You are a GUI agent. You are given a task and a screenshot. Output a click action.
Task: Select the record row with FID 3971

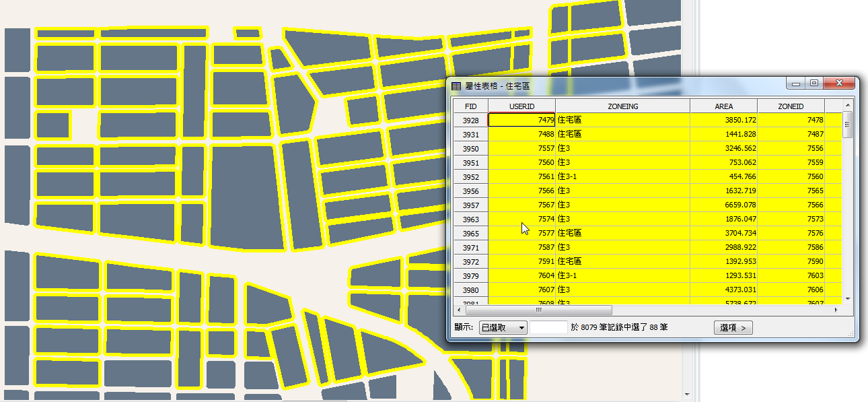(471, 247)
